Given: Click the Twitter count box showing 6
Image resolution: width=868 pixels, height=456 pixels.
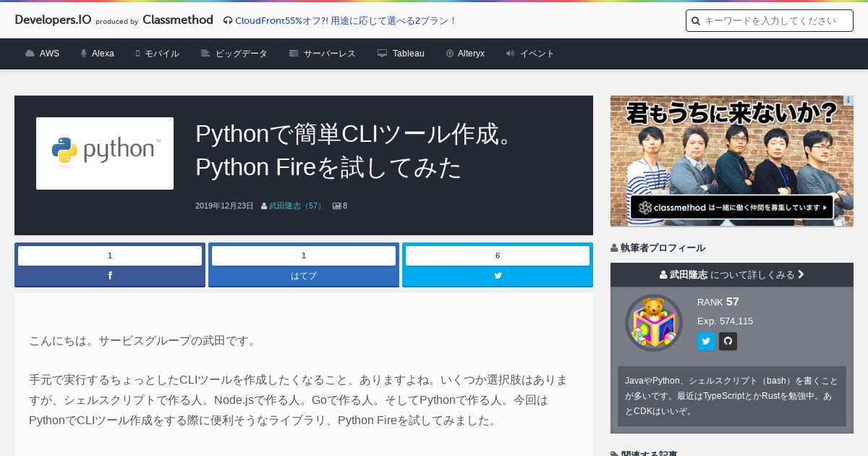Looking at the screenshot, I should [498, 256].
